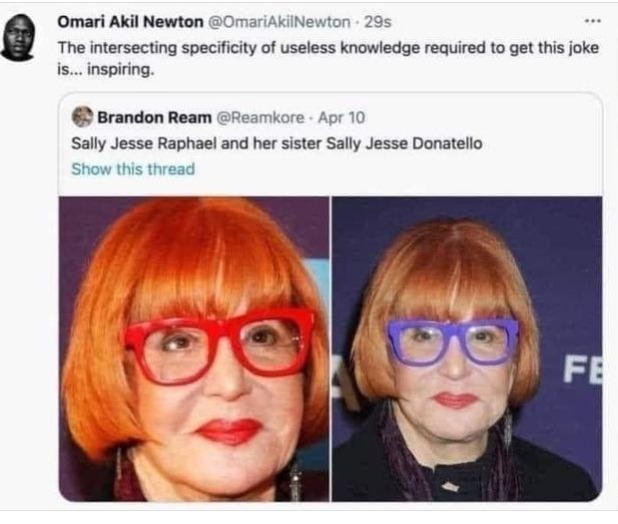Screen dimensions: 618x524
Task: Open the left photo with red glasses
Action: [x=194, y=348]
